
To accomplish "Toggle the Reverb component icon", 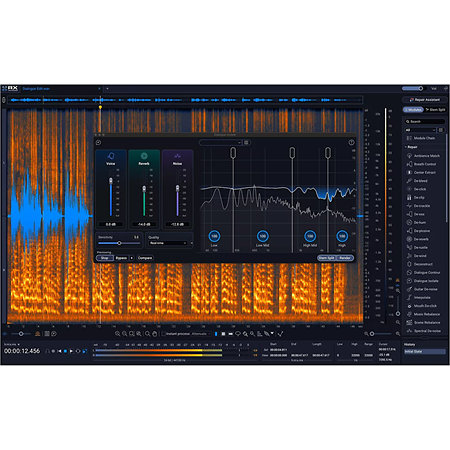I will (x=144, y=156).
